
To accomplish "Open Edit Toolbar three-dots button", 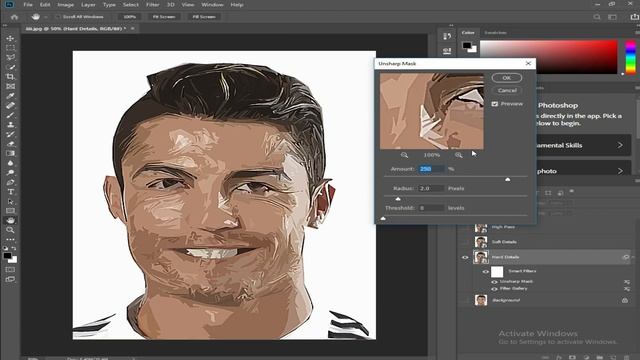I will tap(10, 240).
